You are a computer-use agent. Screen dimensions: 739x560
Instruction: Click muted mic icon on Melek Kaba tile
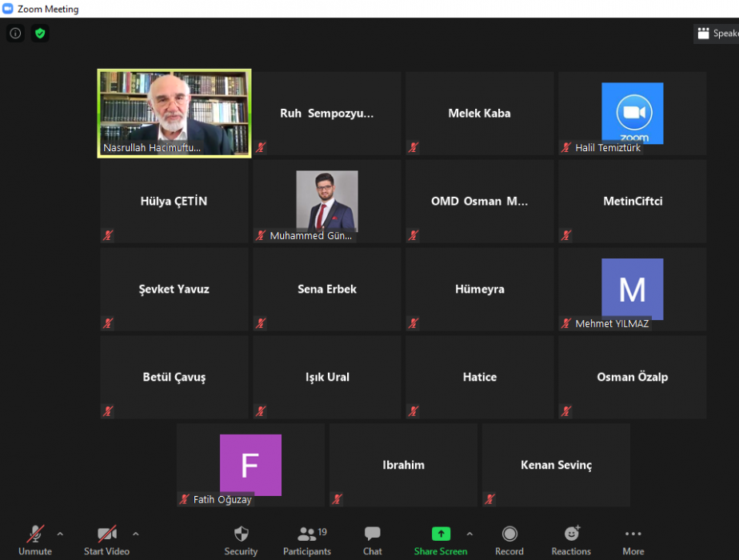coord(413,147)
